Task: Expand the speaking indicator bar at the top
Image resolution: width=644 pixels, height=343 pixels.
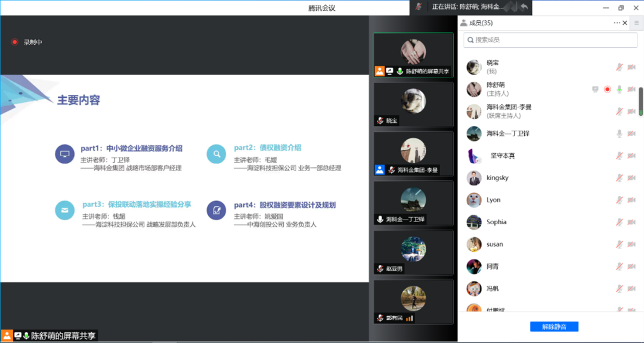Action: tap(471, 7)
